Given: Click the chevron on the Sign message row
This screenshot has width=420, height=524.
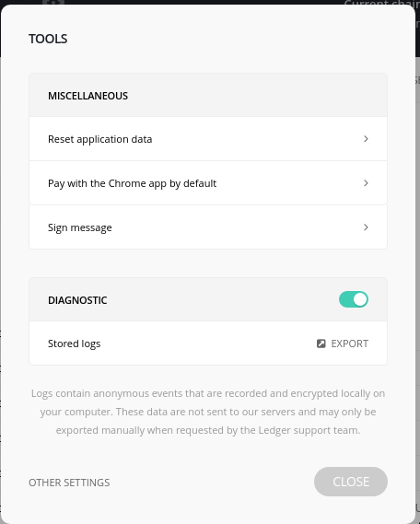Looking at the screenshot, I should [366, 227].
